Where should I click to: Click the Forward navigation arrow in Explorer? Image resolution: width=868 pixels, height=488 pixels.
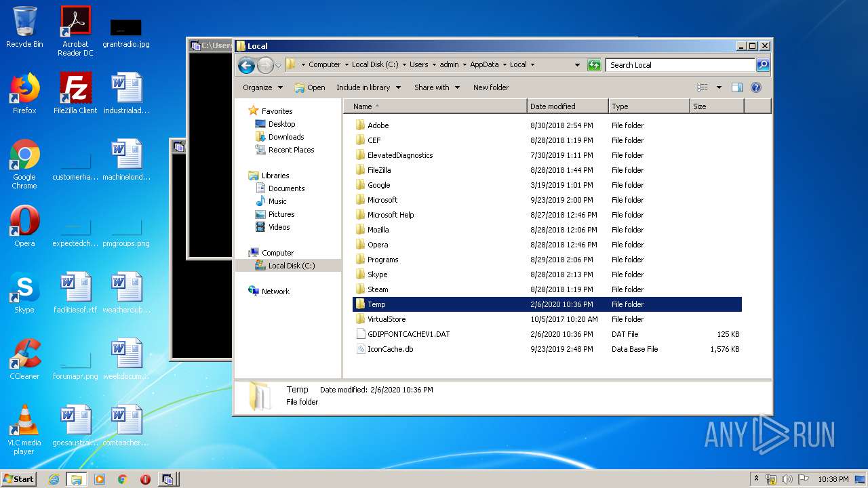265,65
